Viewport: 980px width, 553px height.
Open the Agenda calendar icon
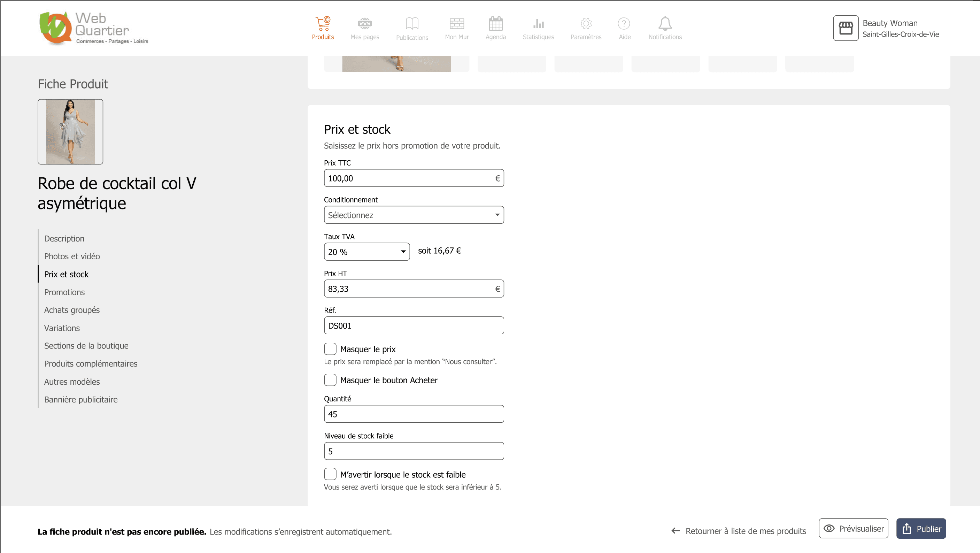pos(495,24)
